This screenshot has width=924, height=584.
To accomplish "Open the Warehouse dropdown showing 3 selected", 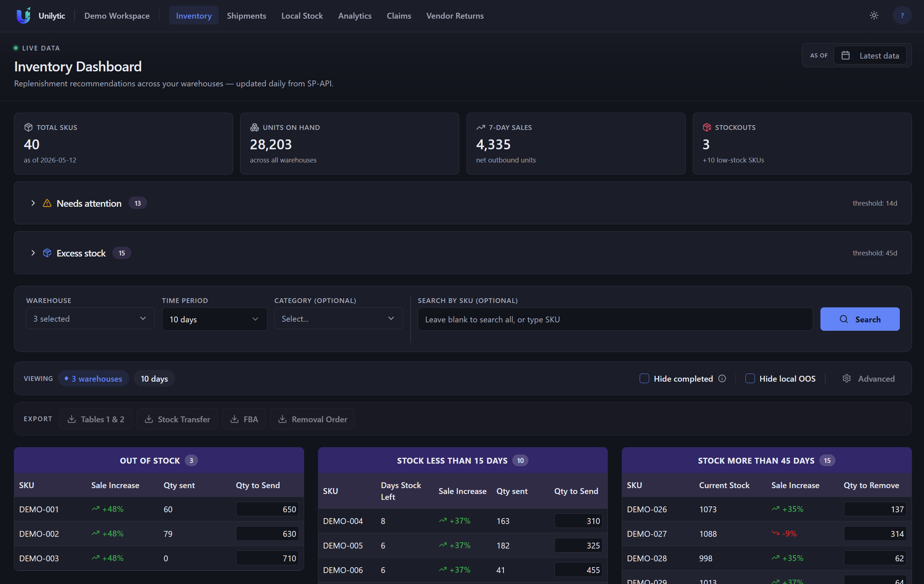I will tap(90, 318).
